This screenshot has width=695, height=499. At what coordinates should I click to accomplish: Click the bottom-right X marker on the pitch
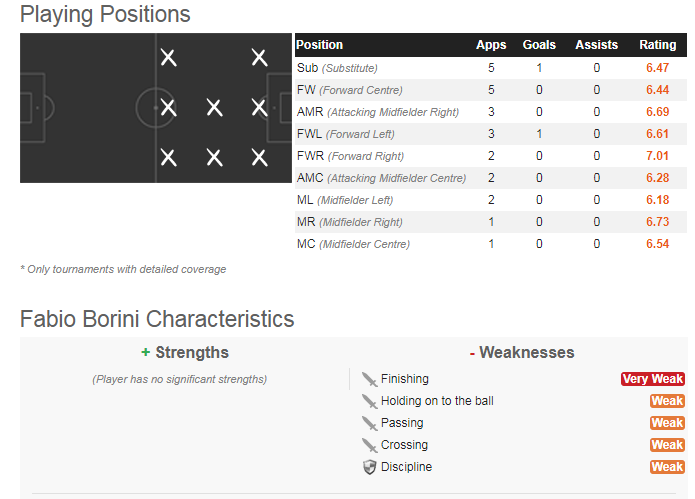pyautogui.click(x=259, y=158)
